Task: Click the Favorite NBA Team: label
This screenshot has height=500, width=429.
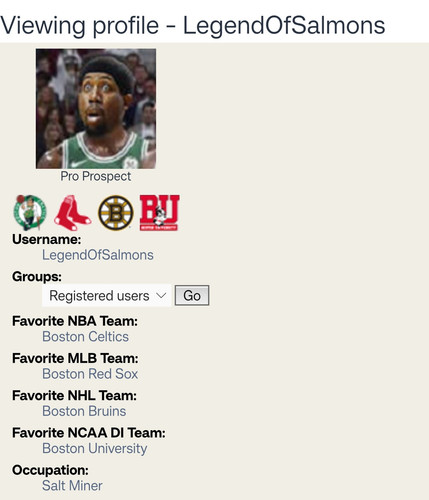Action: 75,321
